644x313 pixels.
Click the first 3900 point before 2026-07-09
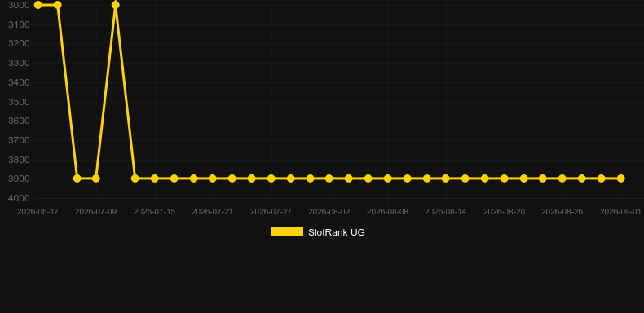[x=77, y=179]
